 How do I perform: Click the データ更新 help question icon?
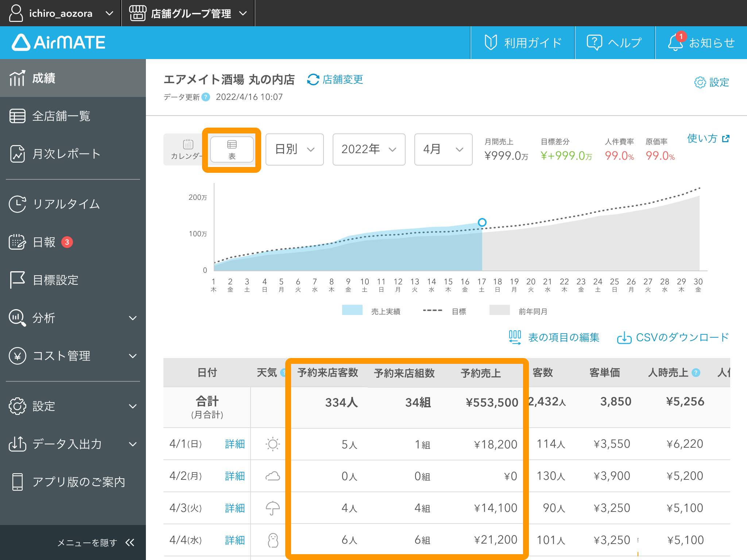pyautogui.click(x=206, y=97)
